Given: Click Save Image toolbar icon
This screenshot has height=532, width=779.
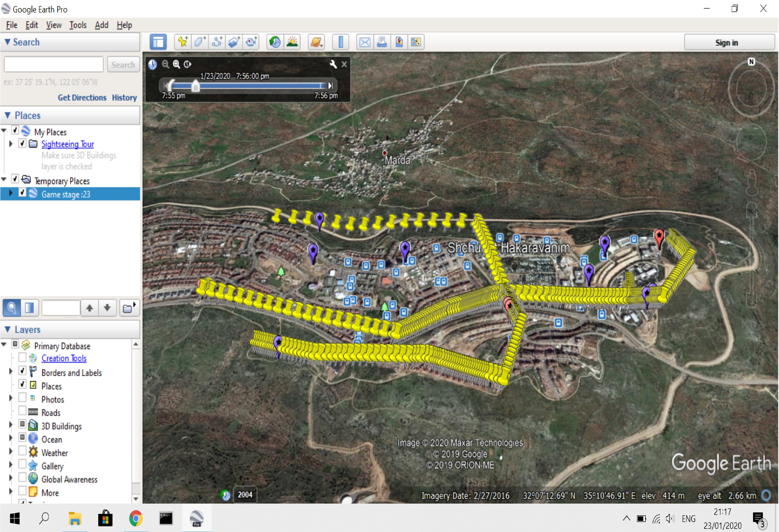Looking at the screenshot, I should pyautogui.click(x=399, y=42).
